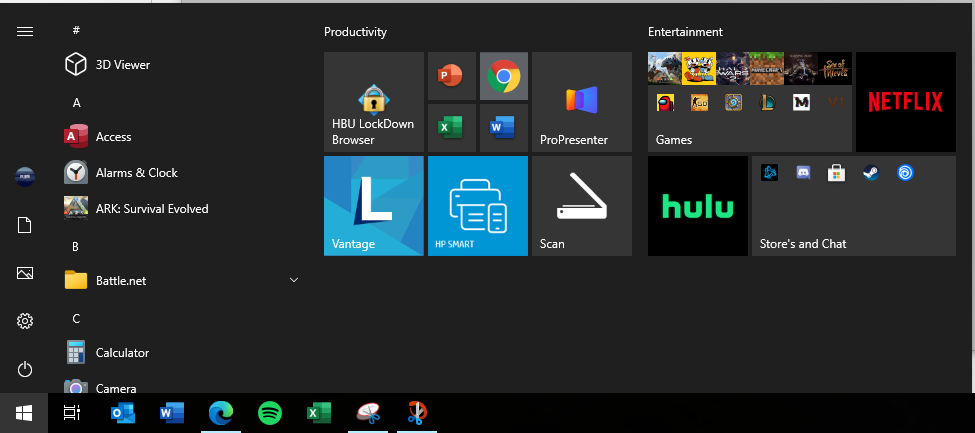Screen dimensions: 975x433
Task: Open the Word tile in Productivity group
Action: tap(504, 128)
